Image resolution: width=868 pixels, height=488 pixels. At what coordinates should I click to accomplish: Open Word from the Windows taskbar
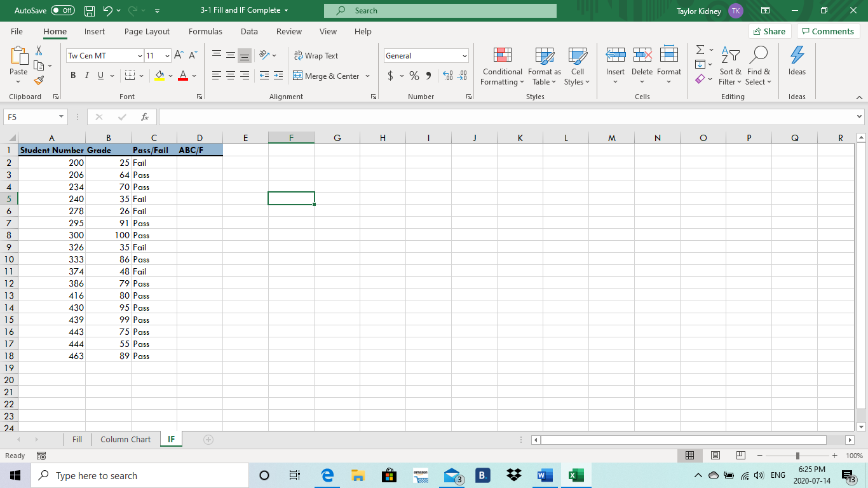tap(545, 475)
